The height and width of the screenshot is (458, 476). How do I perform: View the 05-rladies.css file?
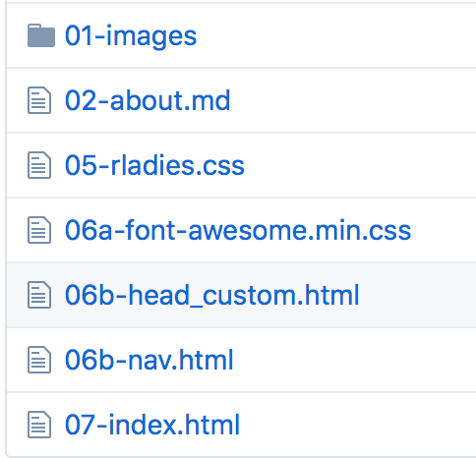[x=154, y=165]
